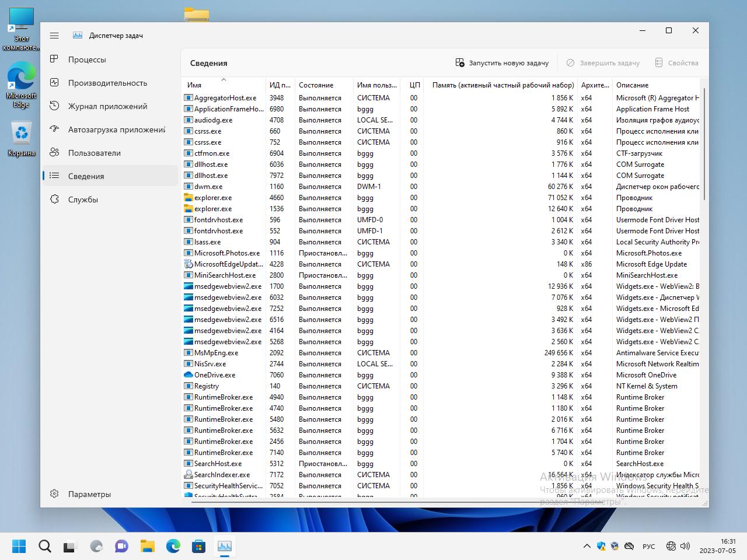
Task: Sort by the PID column header
Action: (x=280, y=85)
